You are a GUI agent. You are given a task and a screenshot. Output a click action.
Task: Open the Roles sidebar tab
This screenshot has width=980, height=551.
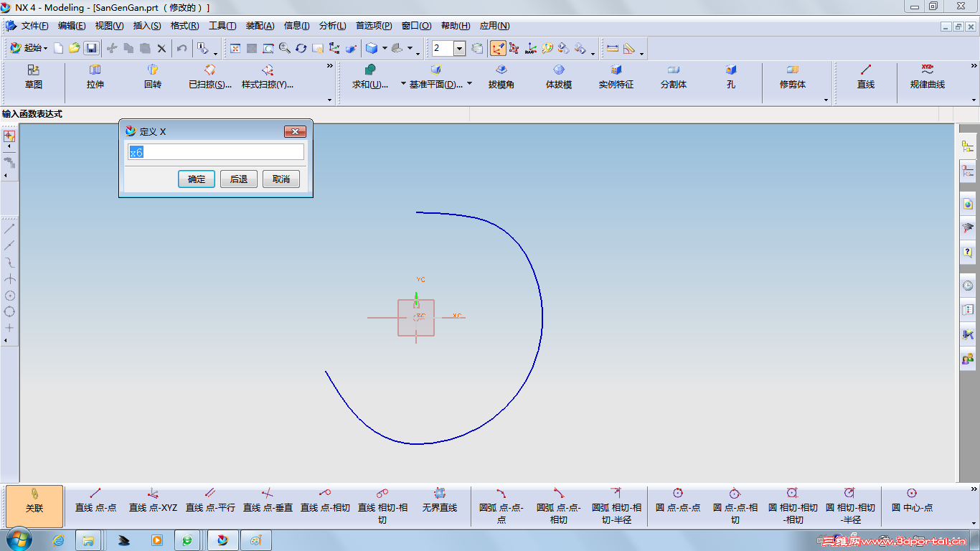[x=968, y=358]
